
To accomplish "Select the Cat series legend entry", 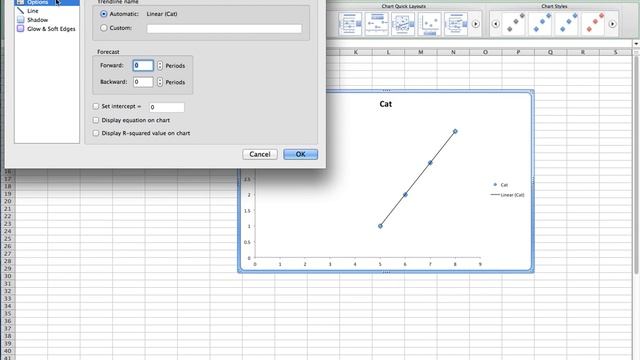I will 500,185.
